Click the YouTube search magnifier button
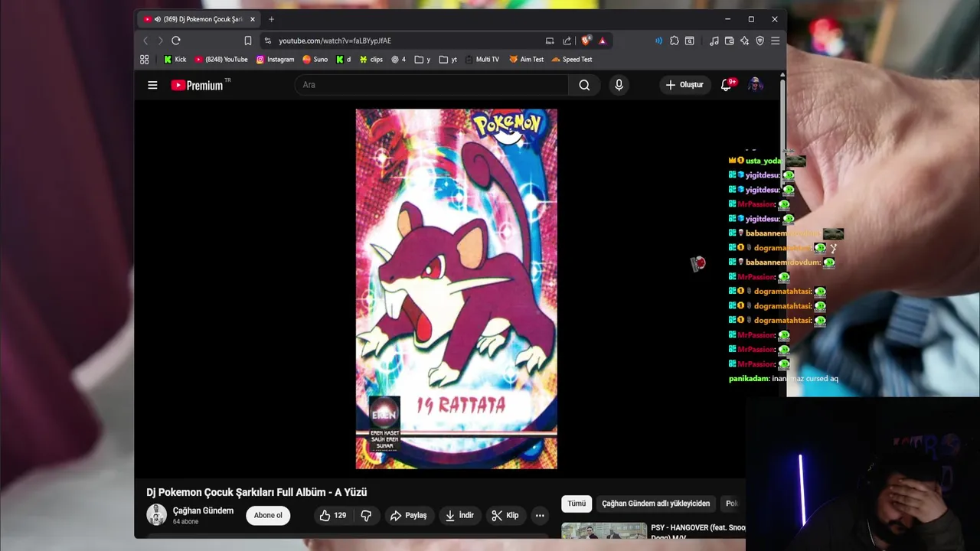The image size is (980, 551). (x=584, y=85)
